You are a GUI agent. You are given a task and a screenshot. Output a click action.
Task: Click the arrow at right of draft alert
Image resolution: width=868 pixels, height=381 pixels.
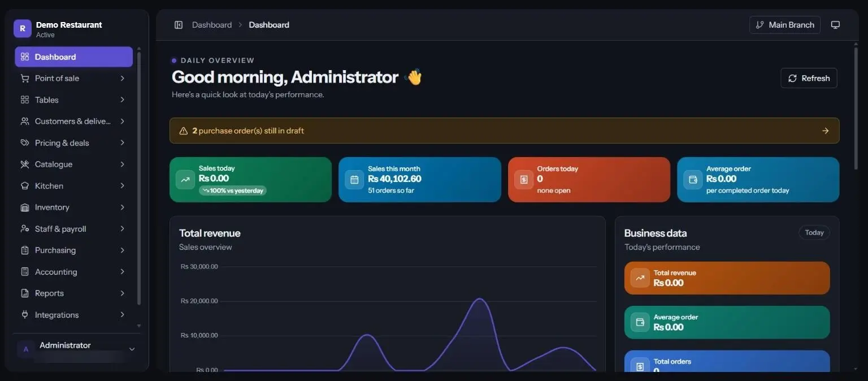pos(826,131)
